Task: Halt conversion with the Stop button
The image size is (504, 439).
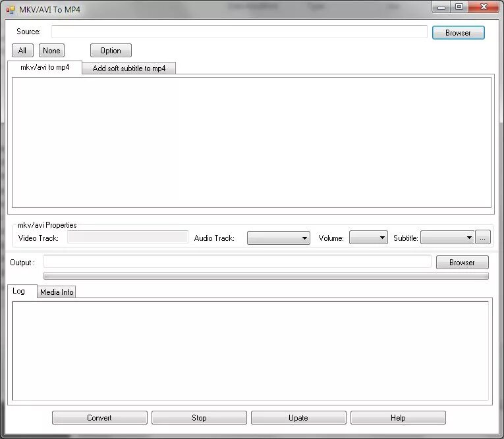Action: [x=199, y=417]
